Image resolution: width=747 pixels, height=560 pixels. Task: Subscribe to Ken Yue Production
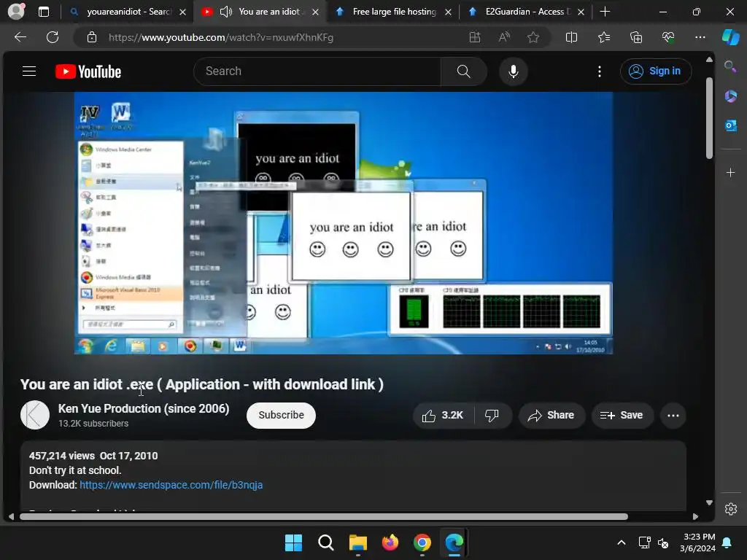pyautogui.click(x=281, y=415)
